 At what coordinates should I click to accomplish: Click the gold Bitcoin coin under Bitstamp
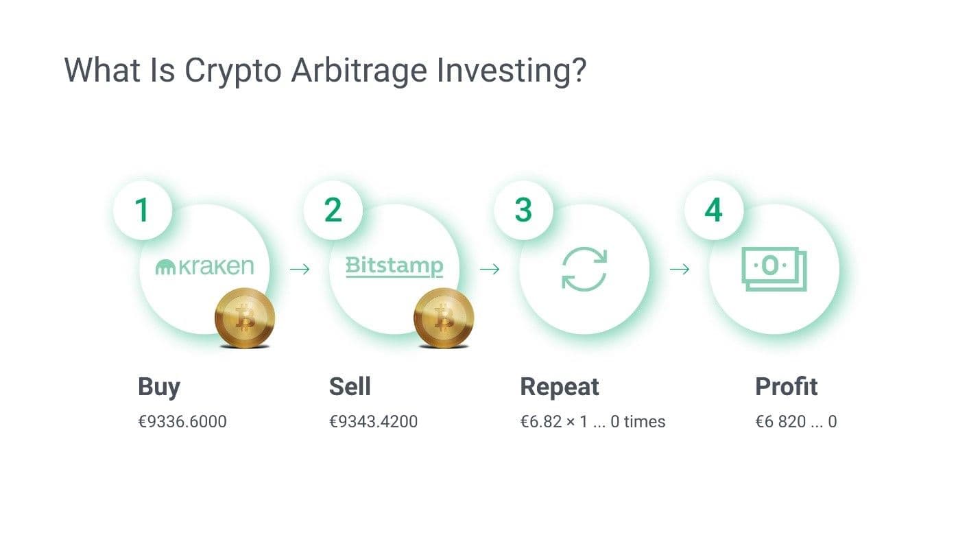coord(443,318)
